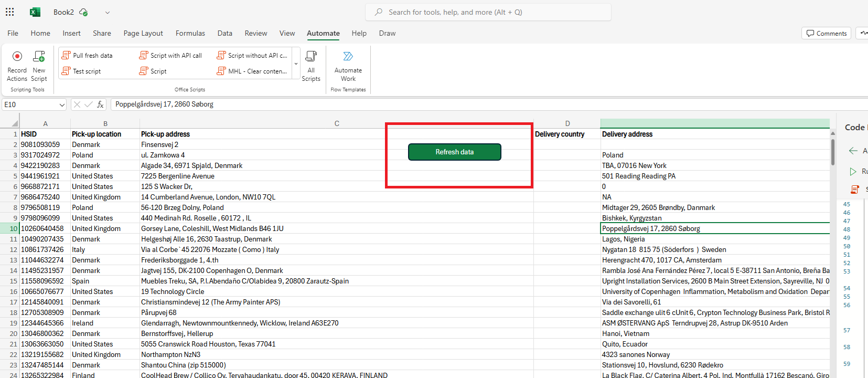
Task: Switch to the Formulas tab
Action: tap(190, 33)
